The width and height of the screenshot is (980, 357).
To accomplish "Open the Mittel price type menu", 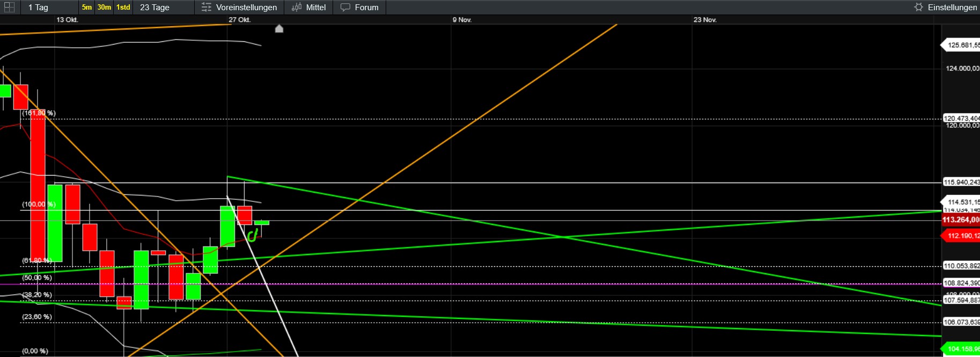I will coord(315,7).
